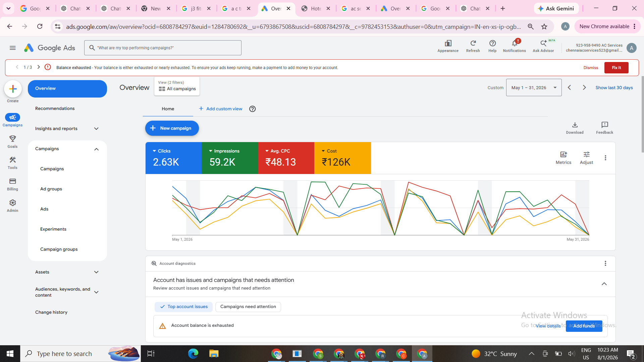
Task: Select the yellow Cost scorecard
Action: coord(342,158)
